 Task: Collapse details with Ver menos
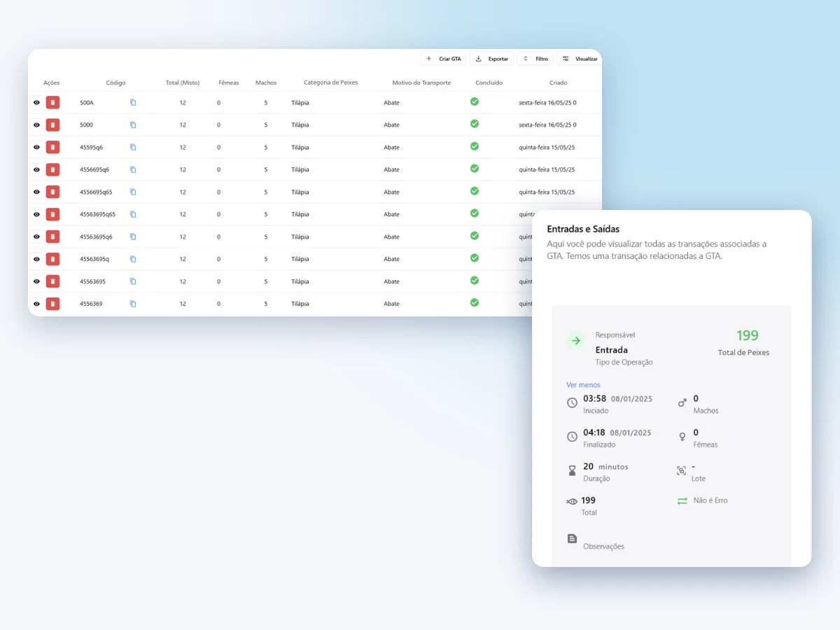(583, 385)
